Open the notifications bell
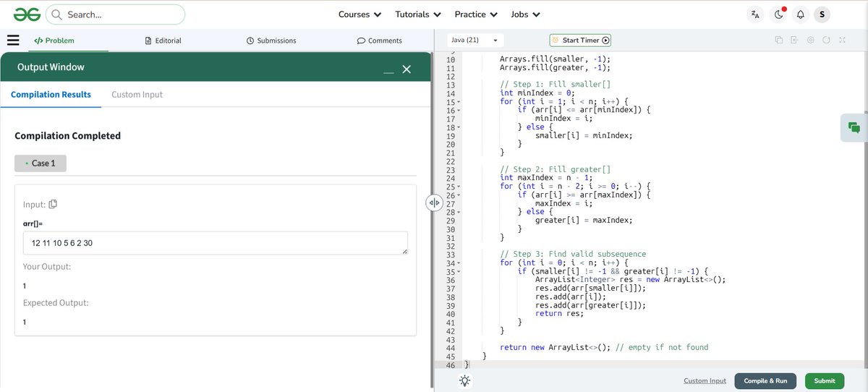 (800, 14)
